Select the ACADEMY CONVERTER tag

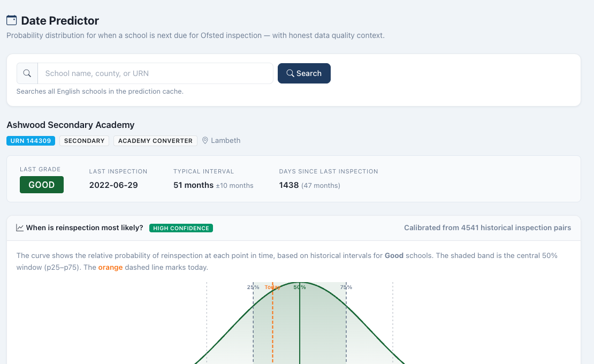point(155,141)
